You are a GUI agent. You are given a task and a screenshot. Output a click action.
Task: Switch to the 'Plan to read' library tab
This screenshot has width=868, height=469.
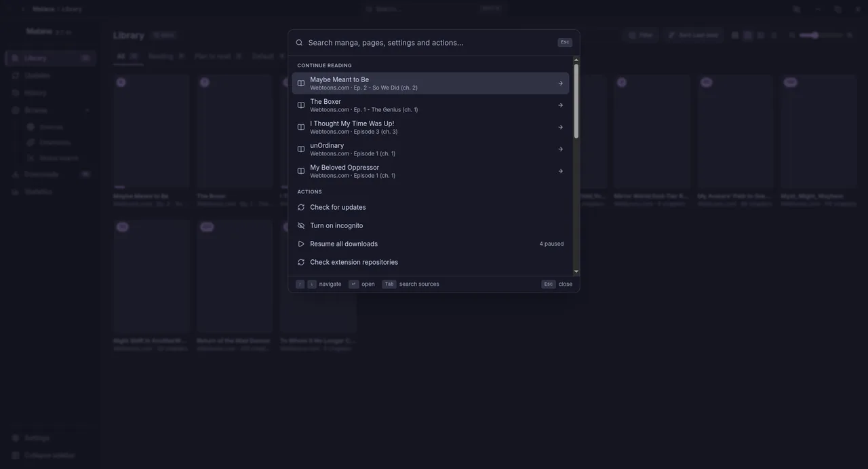(x=218, y=56)
